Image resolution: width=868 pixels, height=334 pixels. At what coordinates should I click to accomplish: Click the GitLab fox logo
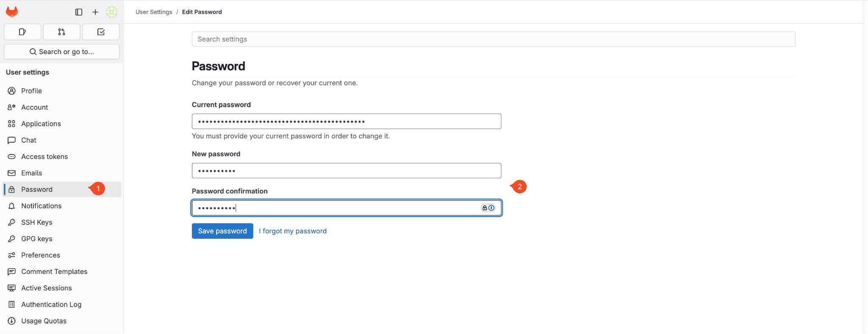[x=12, y=12]
